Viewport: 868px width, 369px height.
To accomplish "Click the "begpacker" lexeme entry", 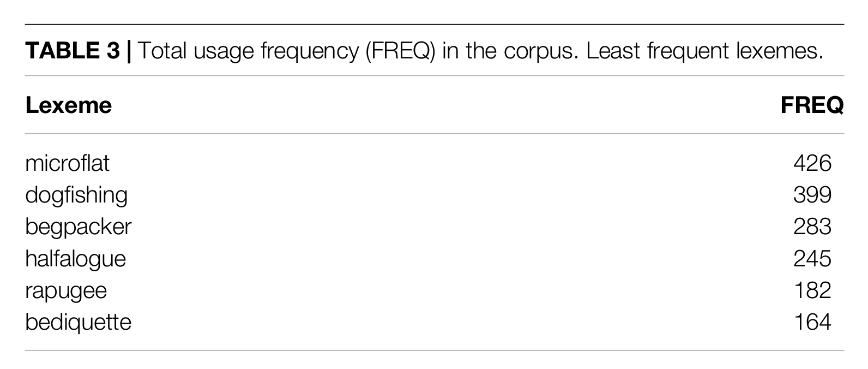I will (78, 227).
